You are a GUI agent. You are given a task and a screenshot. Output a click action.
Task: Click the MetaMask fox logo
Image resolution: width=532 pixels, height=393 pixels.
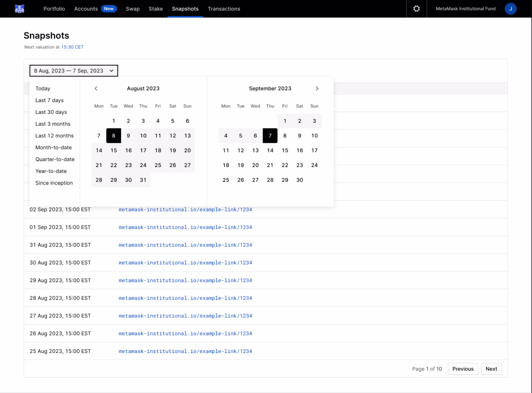pyautogui.click(x=19, y=9)
